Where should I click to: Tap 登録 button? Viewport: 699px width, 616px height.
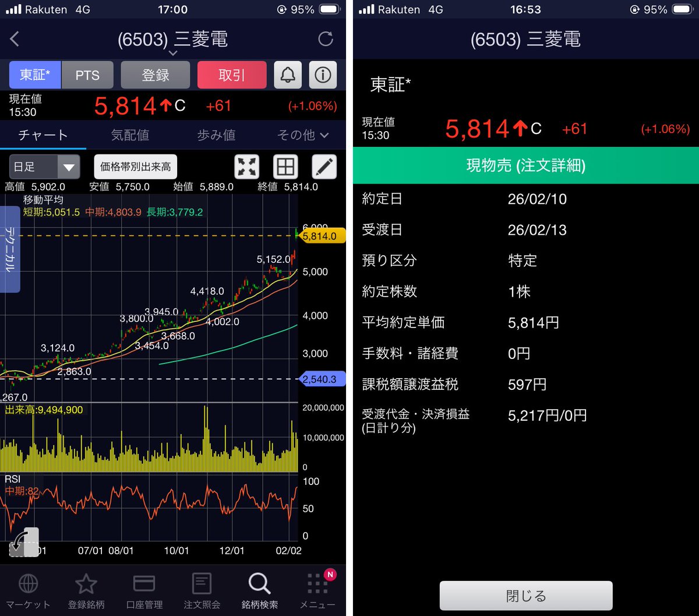[x=156, y=75]
